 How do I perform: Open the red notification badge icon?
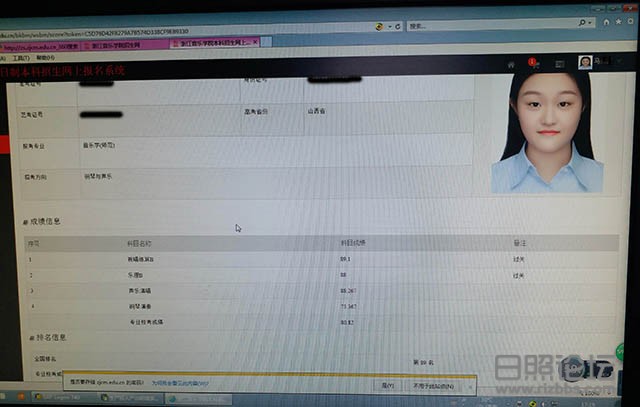(x=533, y=62)
